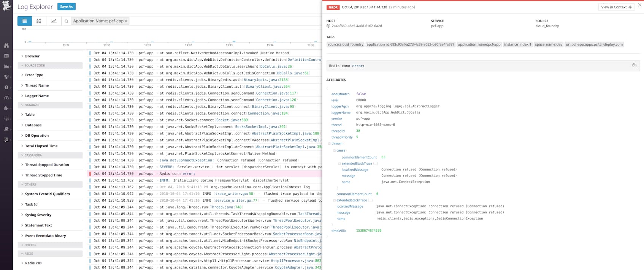Click the search magnifier icon
This screenshot has width=644, height=270.
tap(67, 21)
